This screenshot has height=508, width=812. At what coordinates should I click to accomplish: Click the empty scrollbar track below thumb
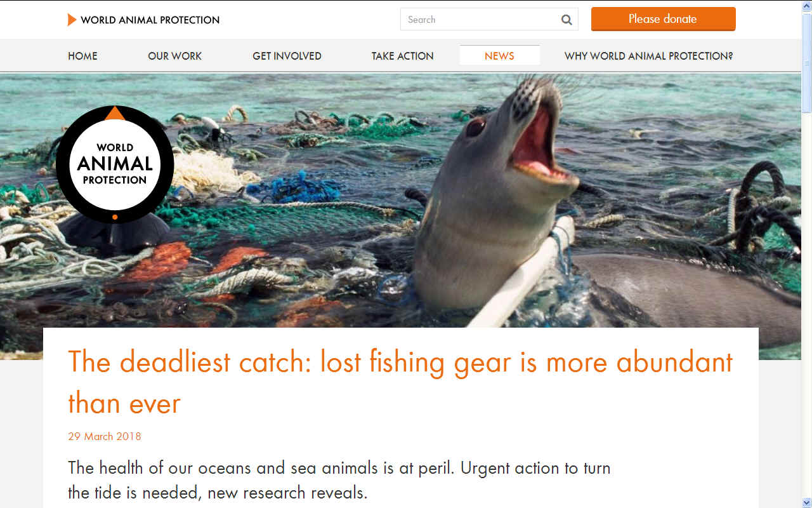pyautogui.click(x=807, y=305)
